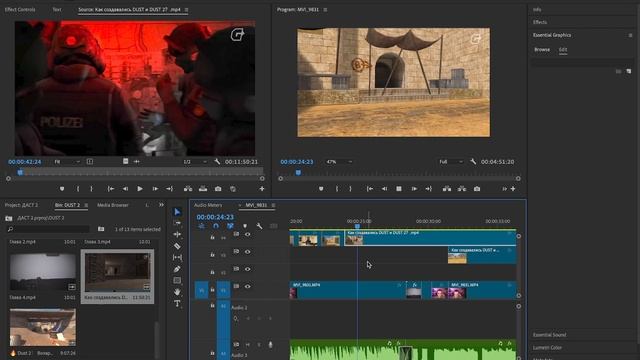
Task: Open Program monitor 47% zoom dropdown
Action: click(x=339, y=162)
